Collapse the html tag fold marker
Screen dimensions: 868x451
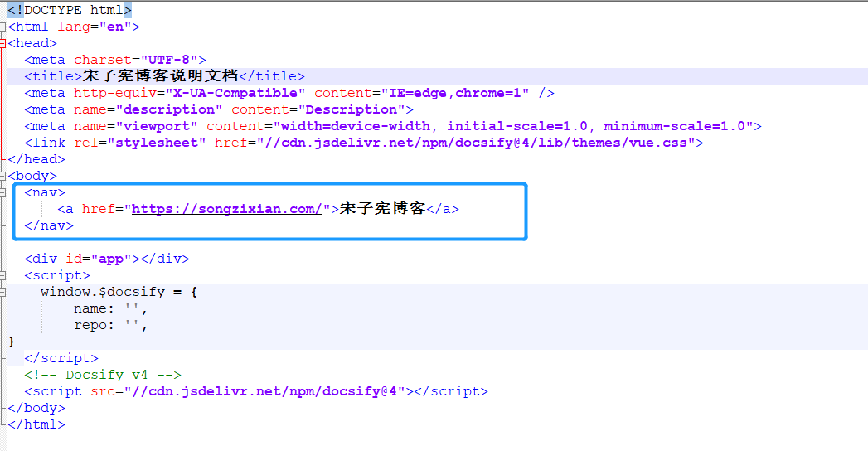2,27
